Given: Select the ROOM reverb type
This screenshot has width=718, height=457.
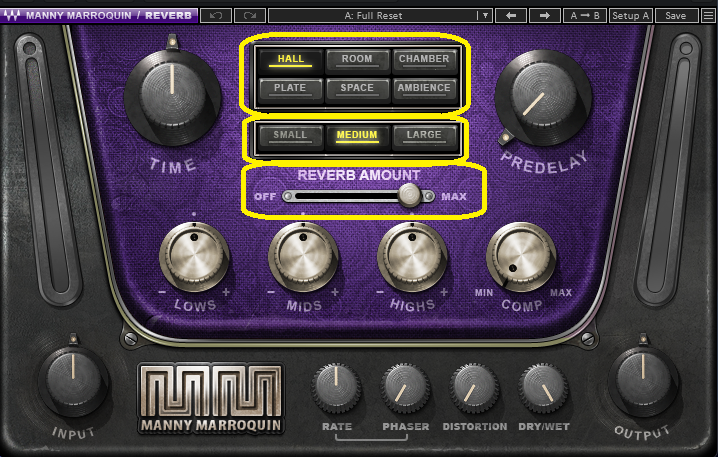Looking at the screenshot, I should 357,60.
